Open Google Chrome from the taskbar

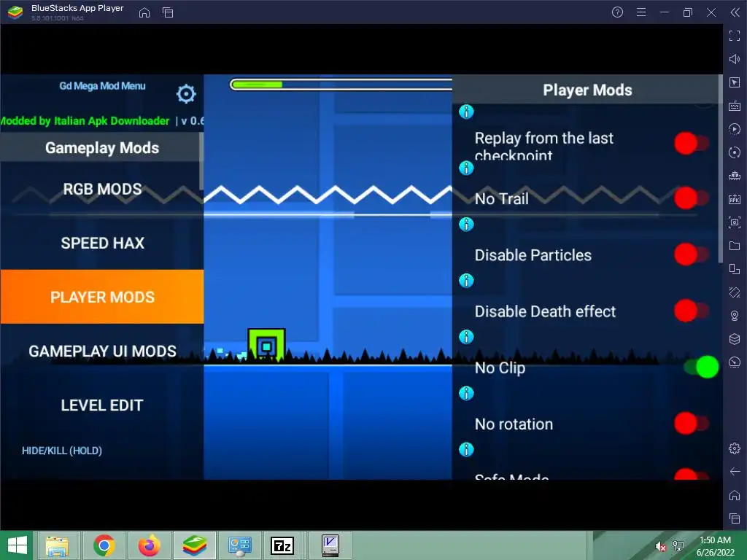[104, 545]
